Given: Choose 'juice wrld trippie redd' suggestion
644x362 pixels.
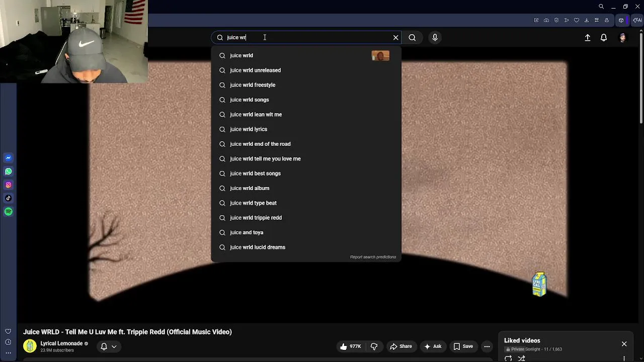Looking at the screenshot, I should [306, 218].
